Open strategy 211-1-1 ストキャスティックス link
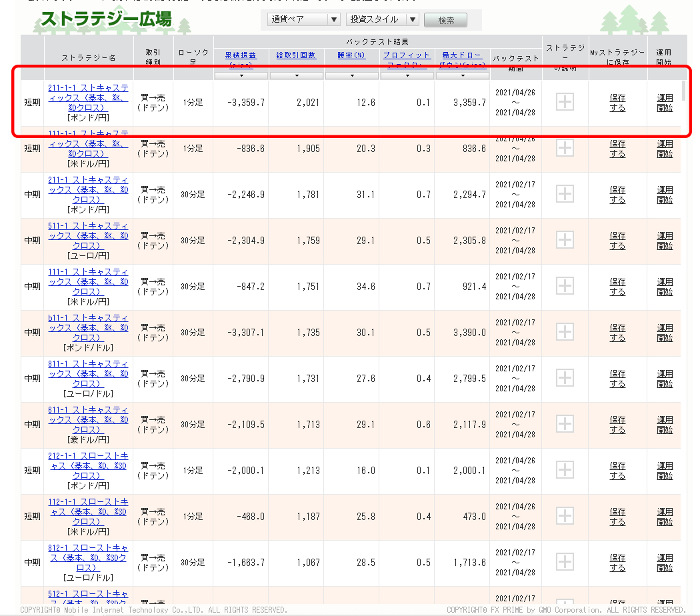This screenshot has height=616, width=700. tap(88, 98)
